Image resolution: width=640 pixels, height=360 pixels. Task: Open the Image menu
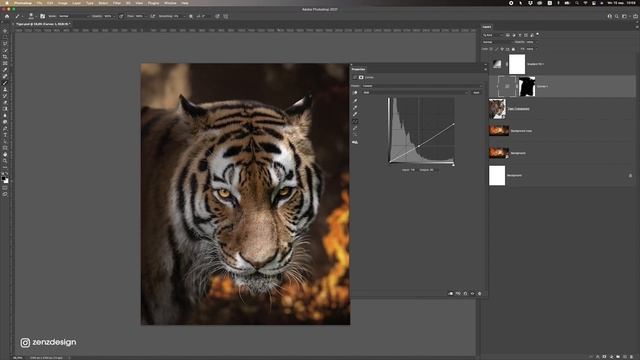coord(62,3)
